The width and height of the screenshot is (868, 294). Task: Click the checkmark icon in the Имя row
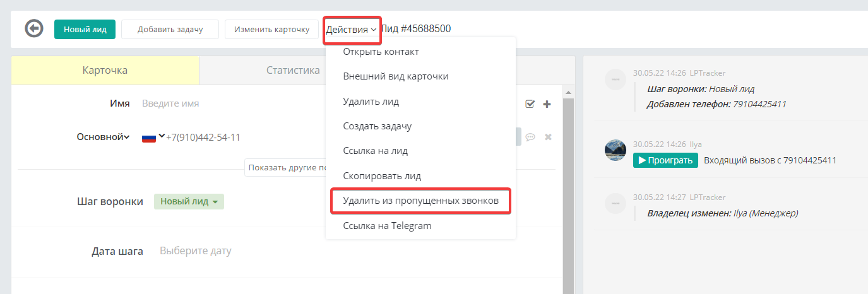[530, 104]
